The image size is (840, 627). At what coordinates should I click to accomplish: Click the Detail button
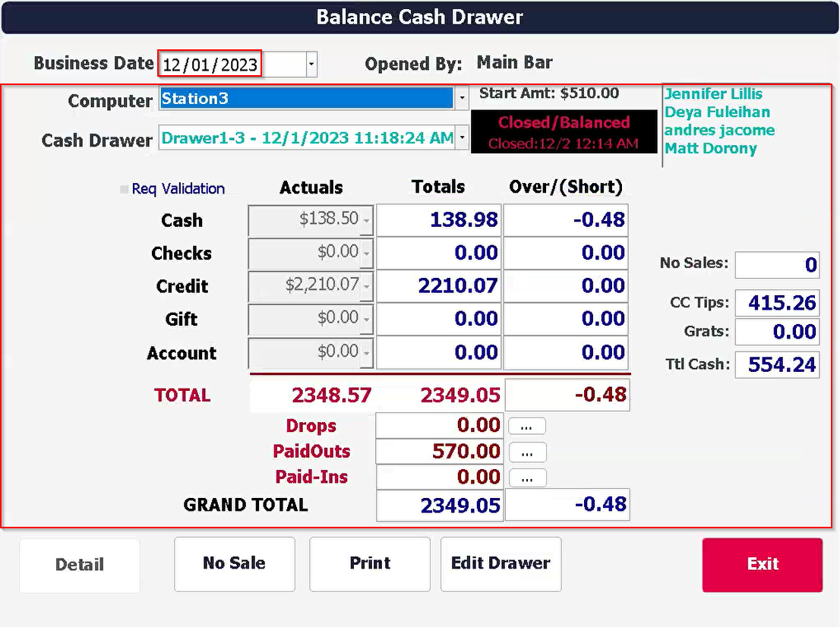click(x=80, y=565)
